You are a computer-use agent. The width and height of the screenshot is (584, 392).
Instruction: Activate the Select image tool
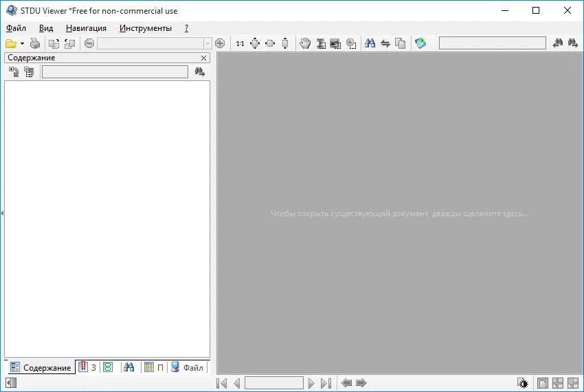(335, 43)
